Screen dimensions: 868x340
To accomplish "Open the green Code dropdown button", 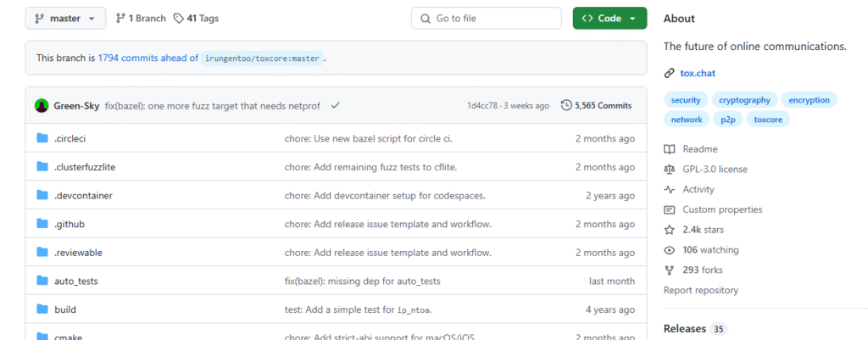I will (609, 19).
